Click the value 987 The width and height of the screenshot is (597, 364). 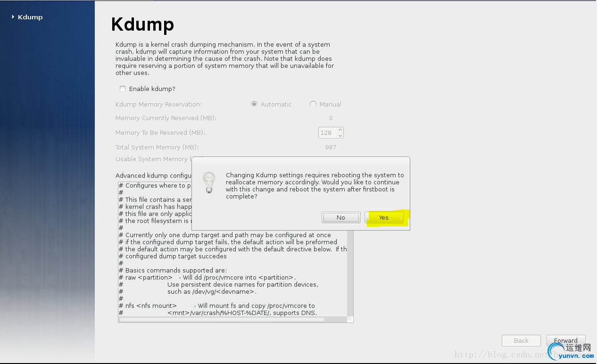[331, 147]
